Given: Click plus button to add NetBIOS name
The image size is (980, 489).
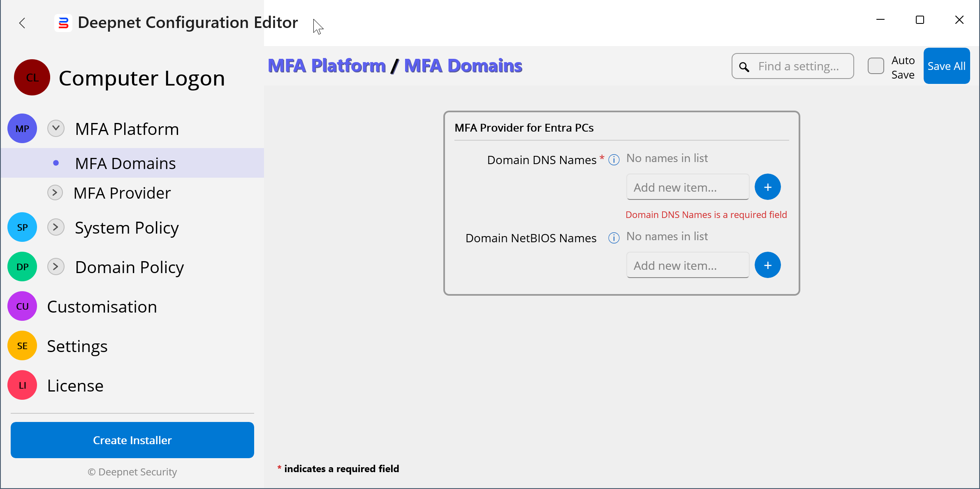Looking at the screenshot, I should [x=767, y=265].
